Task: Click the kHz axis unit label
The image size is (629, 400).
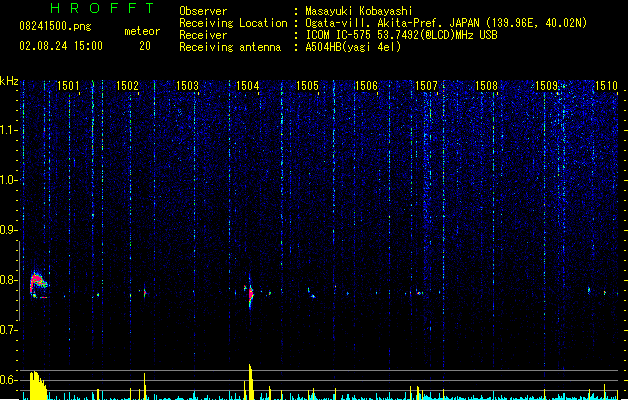Action: pyautogui.click(x=9, y=81)
